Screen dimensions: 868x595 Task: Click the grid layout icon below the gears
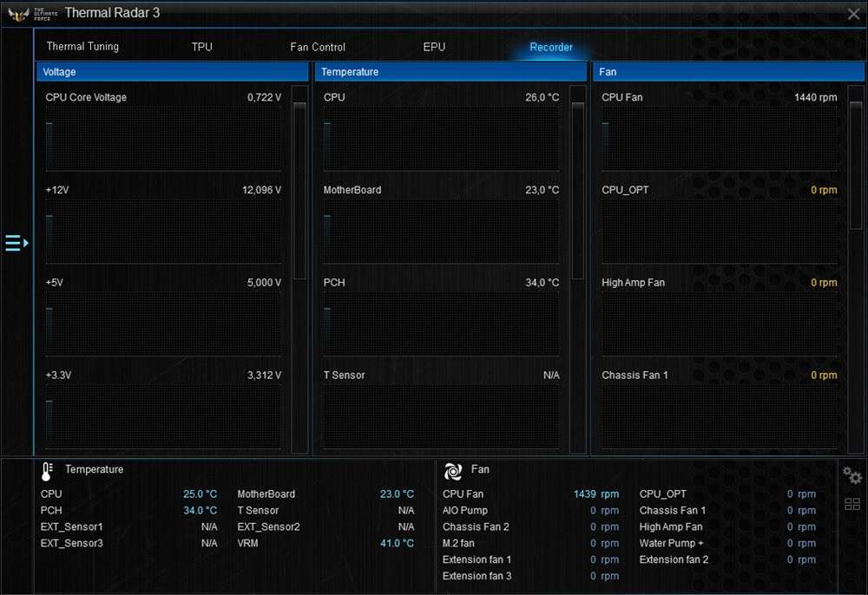tap(852, 504)
